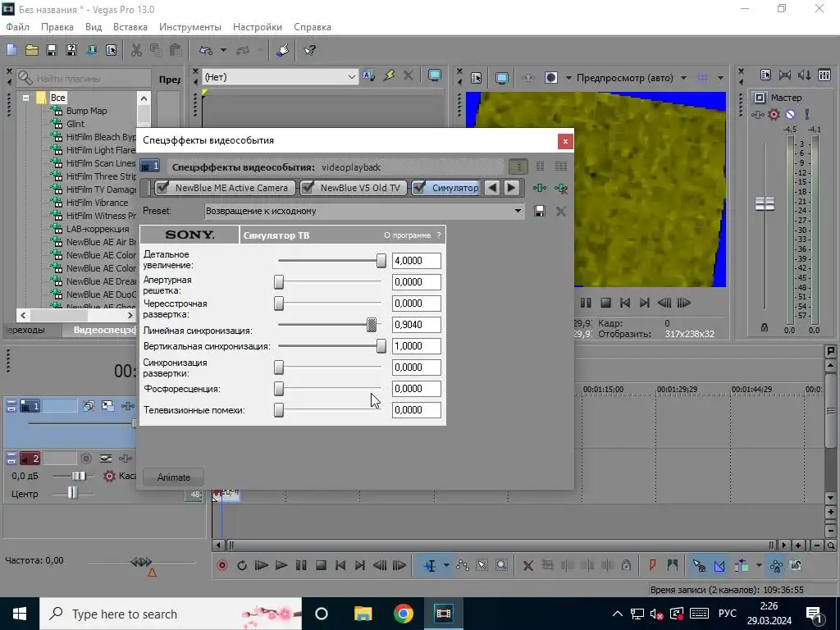Click the Undo arrow icon
840x630 pixels.
[x=206, y=50]
